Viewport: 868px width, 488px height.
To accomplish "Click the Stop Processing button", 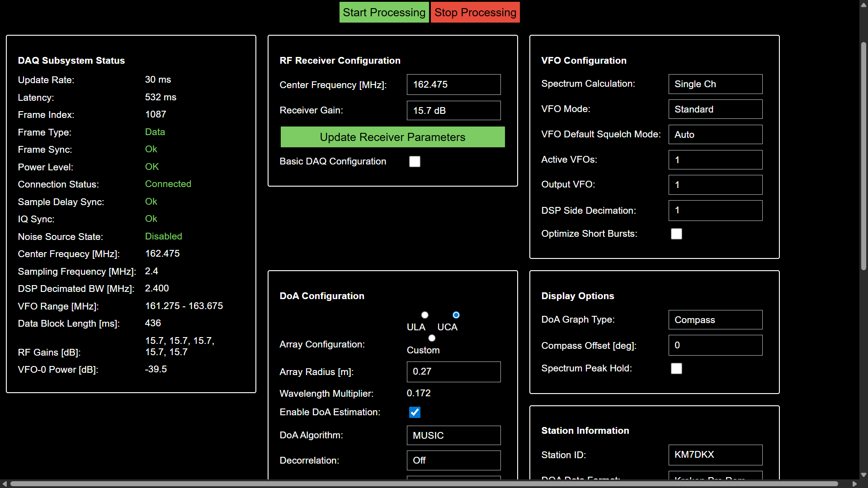I will tap(475, 12).
